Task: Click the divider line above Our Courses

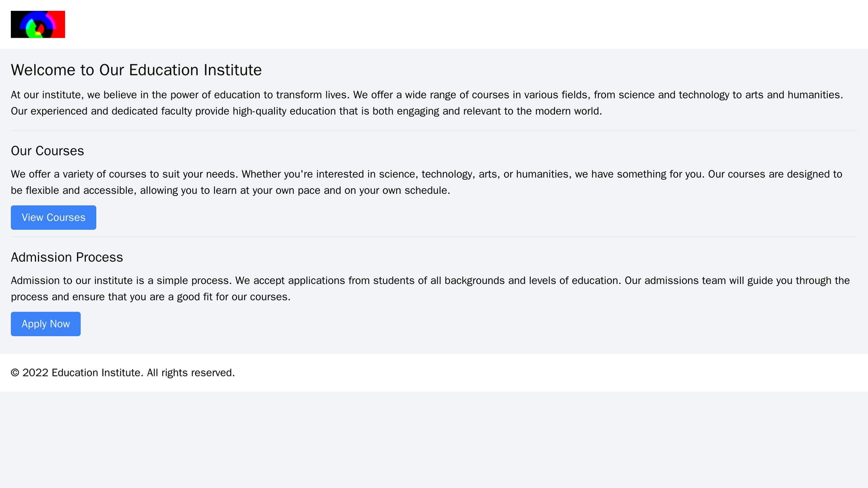Action: (434, 130)
